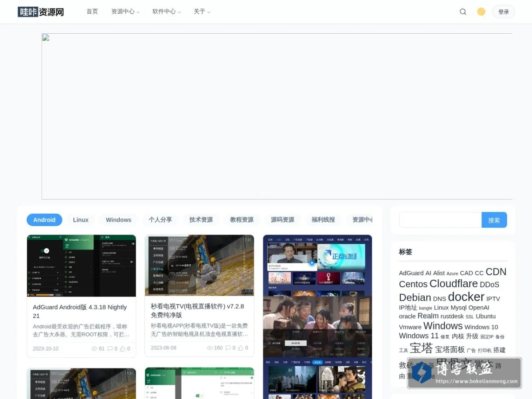
Task: Click the date 2023-06-08
Action: coord(164,348)
